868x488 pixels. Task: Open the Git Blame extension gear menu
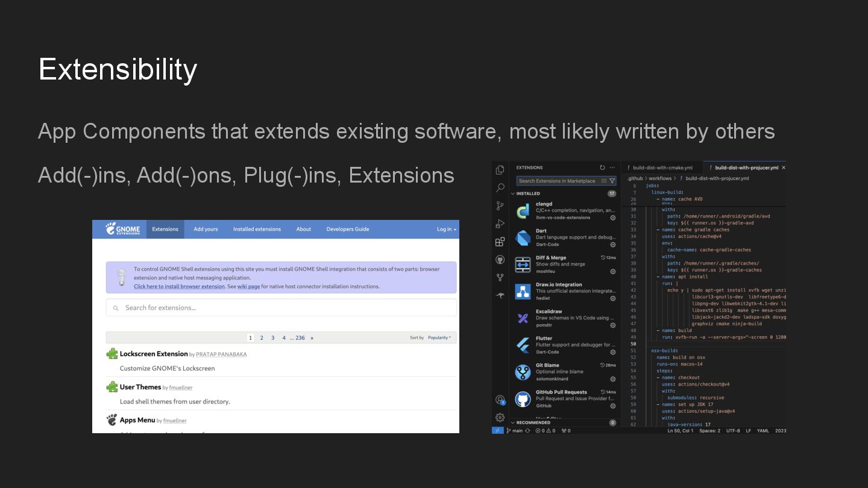613,379
